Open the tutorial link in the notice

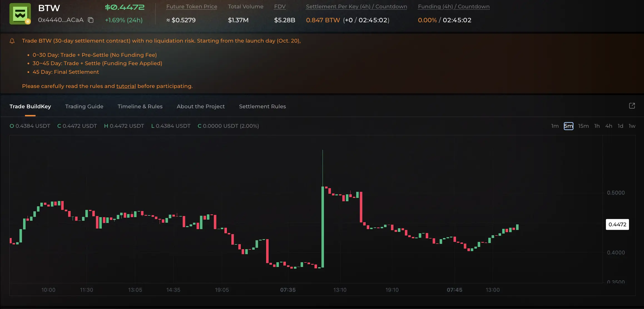click(x=126, y=86)
